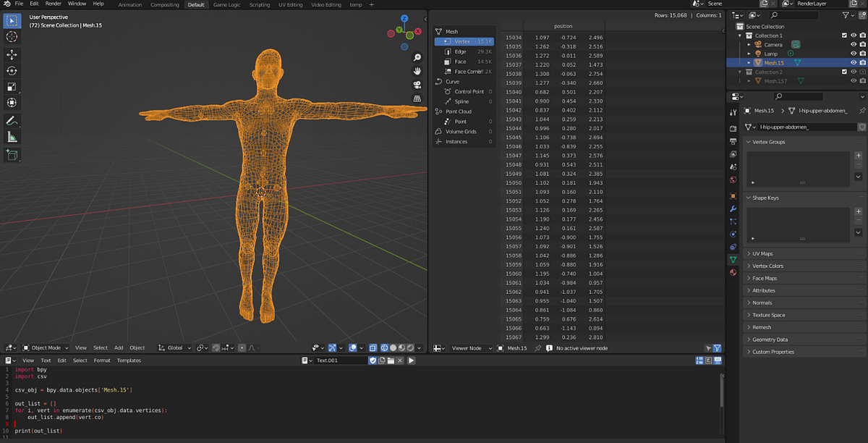868x443 pixels.
Task: Switch to the Compositing workspace tab
Action: (x=165, y=4)
